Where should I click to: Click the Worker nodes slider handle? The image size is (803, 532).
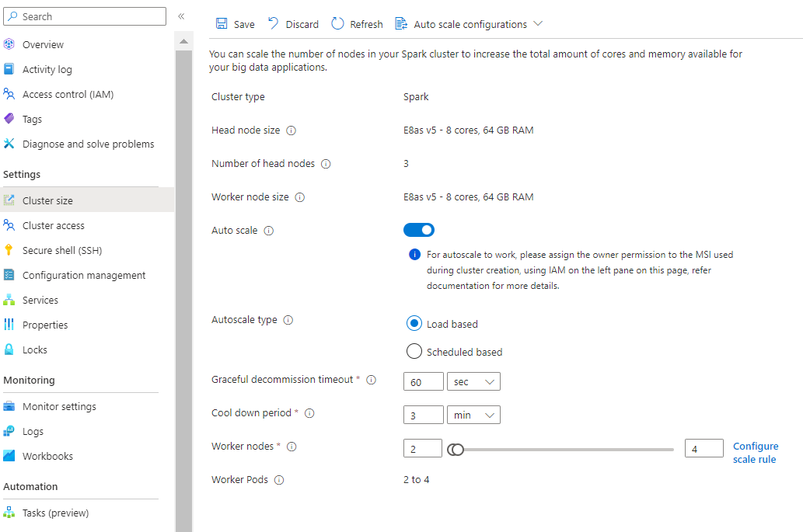(456, 450)
